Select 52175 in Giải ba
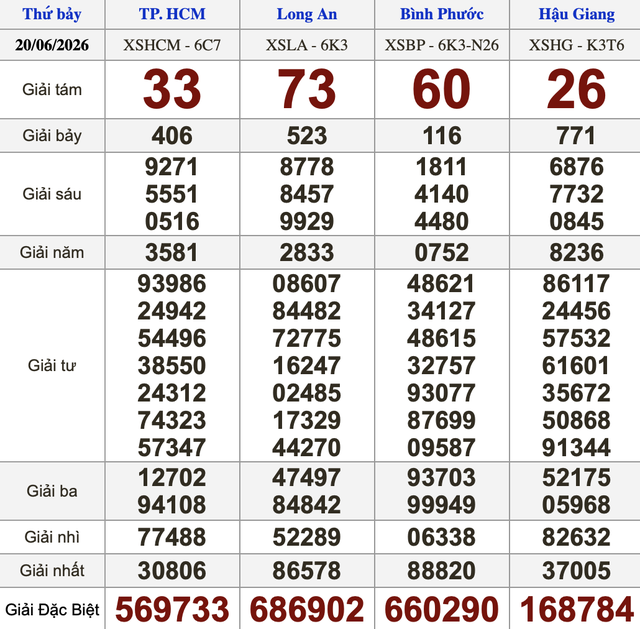The image size is (640, 629). coord(576,478)
